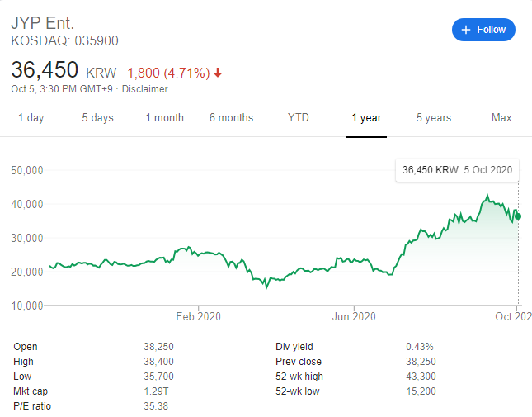Show the YTD chart range
The image size is (532, 417).
click(x=299, y=118)
